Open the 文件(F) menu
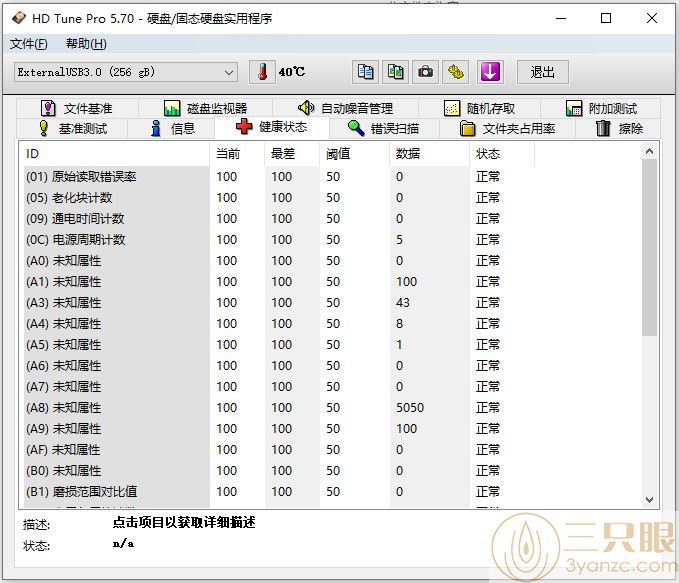This screenshot has width=679, height=583. coord(29,44)
